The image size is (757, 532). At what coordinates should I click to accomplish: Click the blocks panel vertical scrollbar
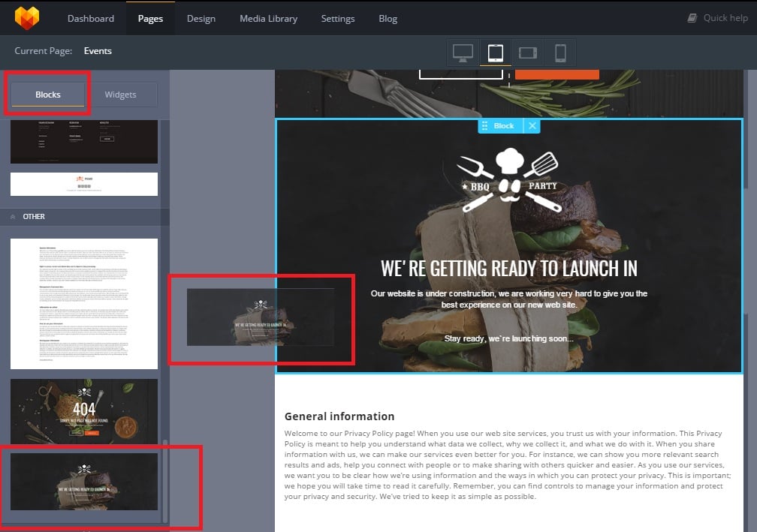click(x=165, y=480)
